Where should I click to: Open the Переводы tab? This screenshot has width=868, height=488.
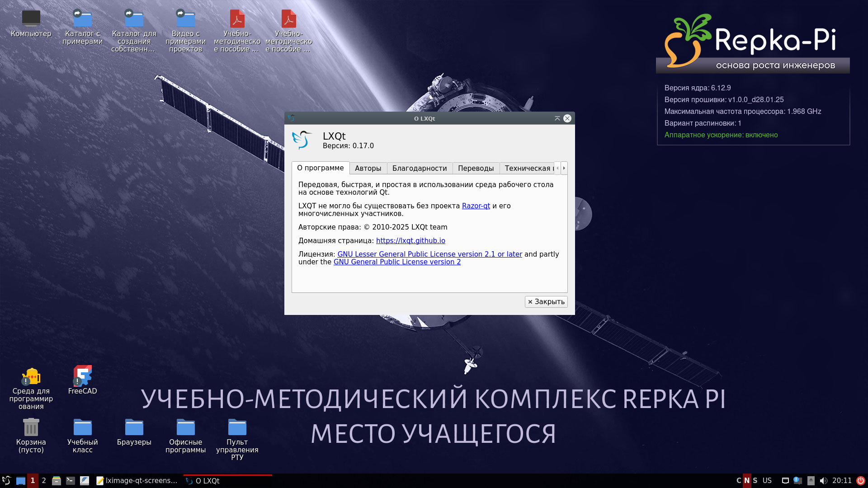[476, 168]
